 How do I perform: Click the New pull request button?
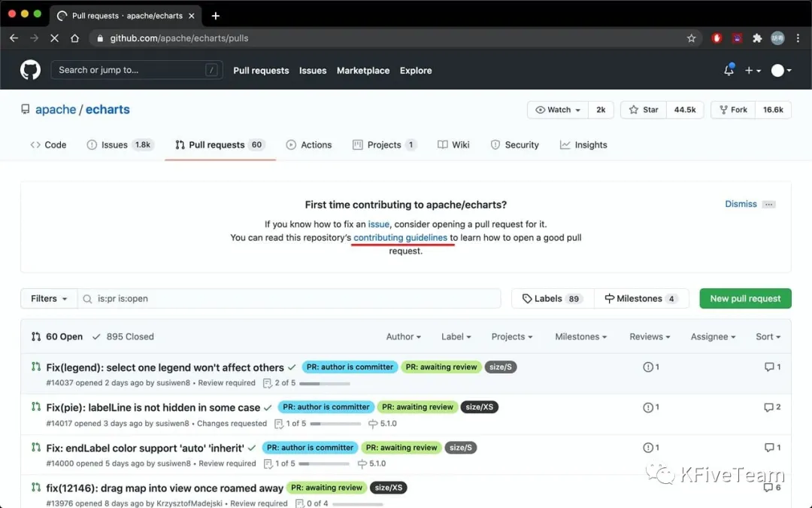[745, 299]
